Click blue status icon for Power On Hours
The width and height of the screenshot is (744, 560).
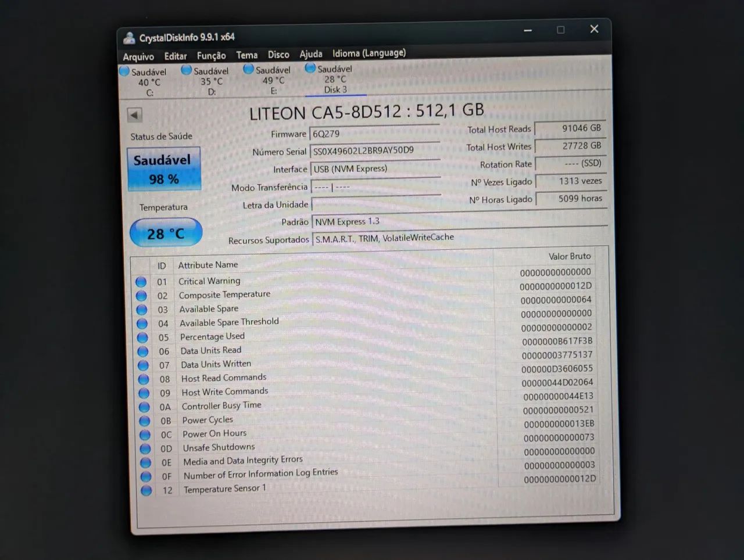tap(145, 435)
